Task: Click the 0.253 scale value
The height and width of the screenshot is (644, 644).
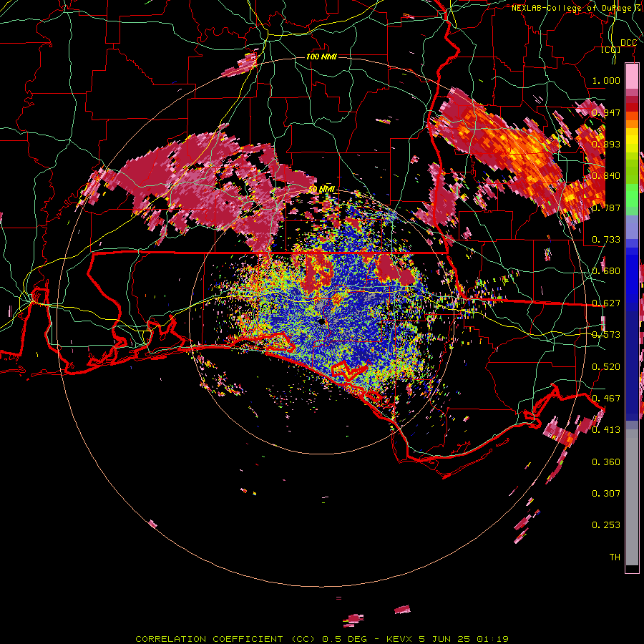Action: (x=606, y=525)
